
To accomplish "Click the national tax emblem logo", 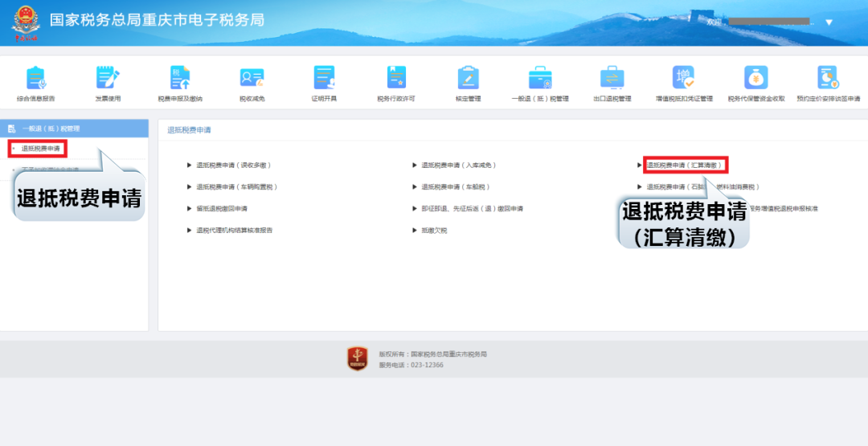I will coord(26,23).
